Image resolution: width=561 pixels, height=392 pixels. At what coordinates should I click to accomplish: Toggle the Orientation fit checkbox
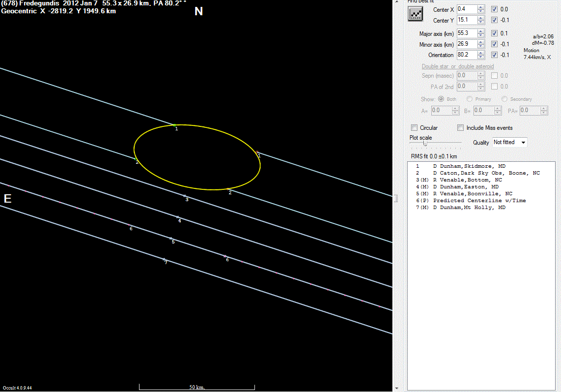click(495, 55)
